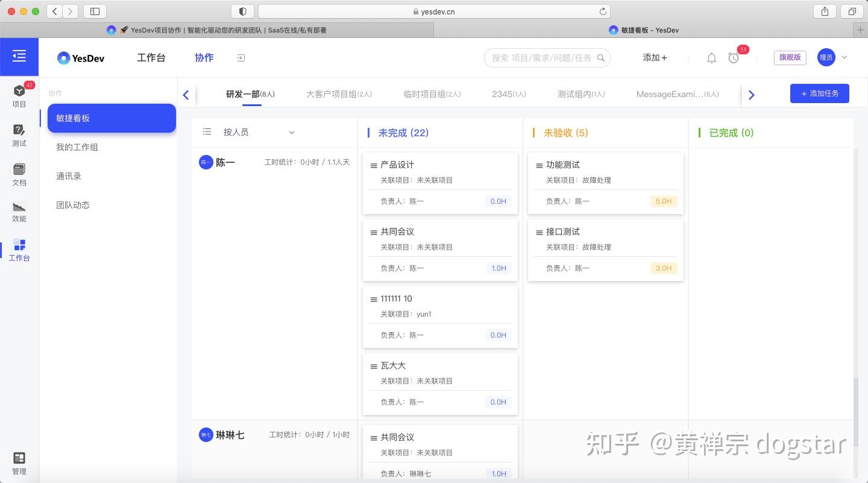The width and height of the screenshot is (868, 483).
Task: Open the 共同会议 task assigned to 琳琳七
Action: (397, 437)
